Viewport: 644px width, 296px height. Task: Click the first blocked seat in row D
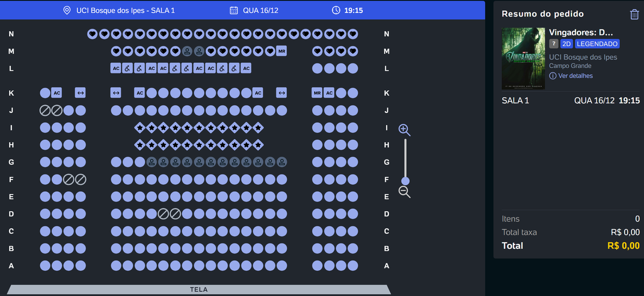[x=163, y=214]
